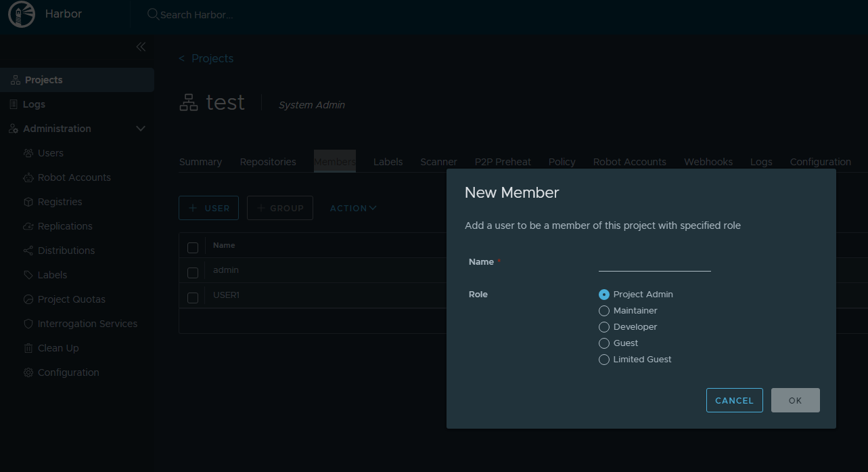Image resolution: width=868 pixels, height=472 pixels.
Task: Collapse the sidebar with double-chevron icon
Action: (141, 47)
